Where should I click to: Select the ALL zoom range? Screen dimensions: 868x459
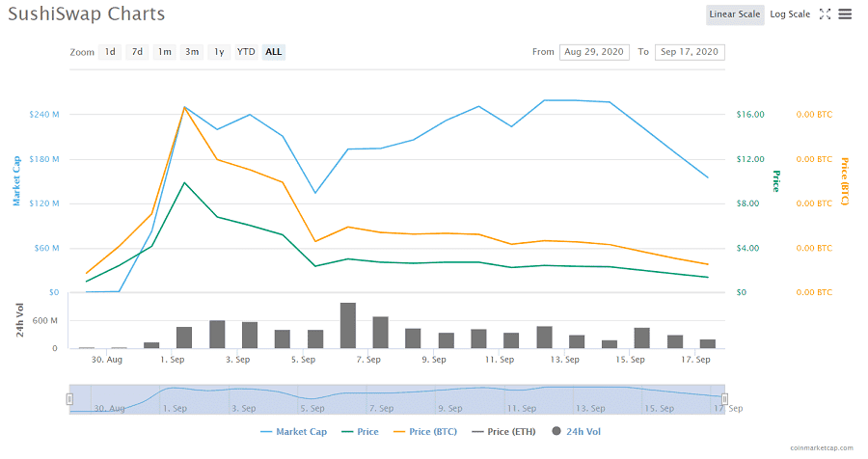(274, 52)
